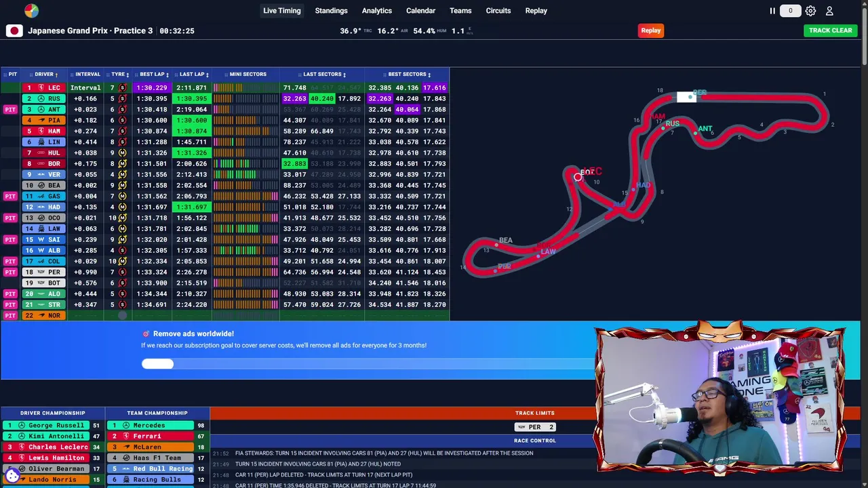Sort table by Last Lap column

click(x=193, y=75)
